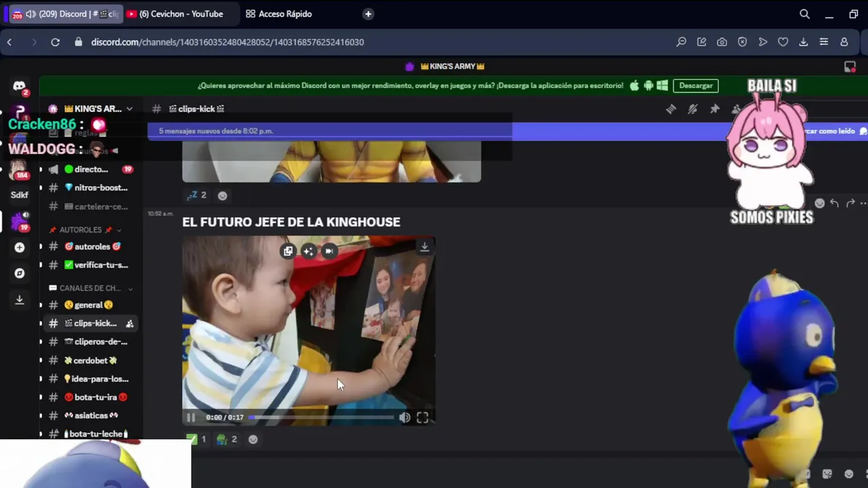868x488 pixels.
Task: Open the discover servers compass icon
Action: click(x=20, y=273)
